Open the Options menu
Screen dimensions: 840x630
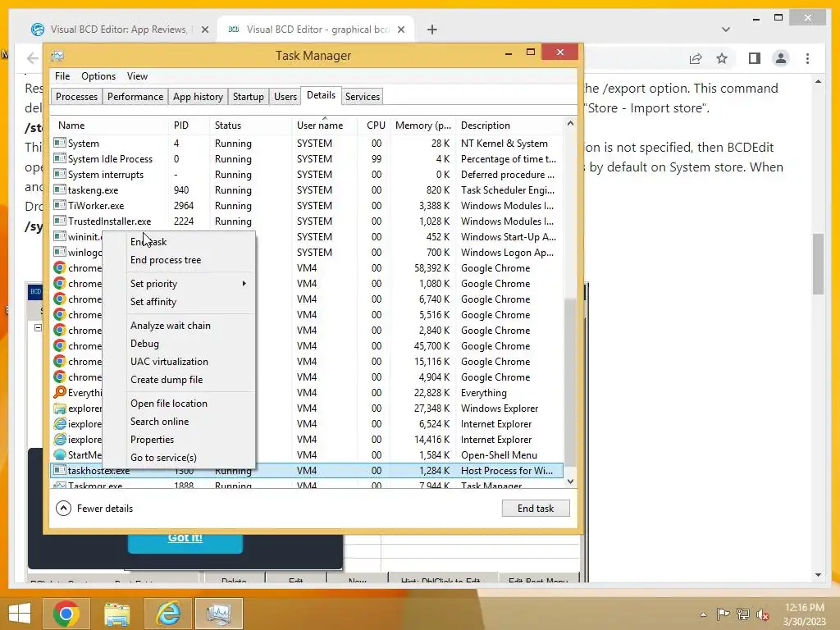[x=98, y=76]
